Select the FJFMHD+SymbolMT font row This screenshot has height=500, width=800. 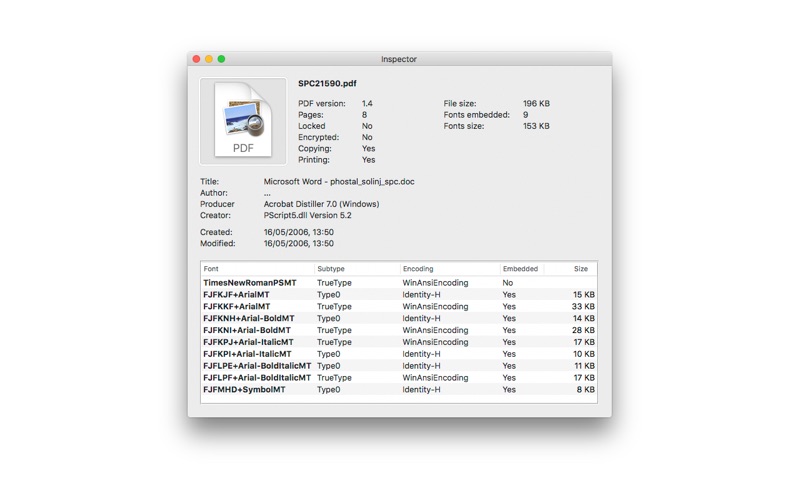(x=399, y=389)
